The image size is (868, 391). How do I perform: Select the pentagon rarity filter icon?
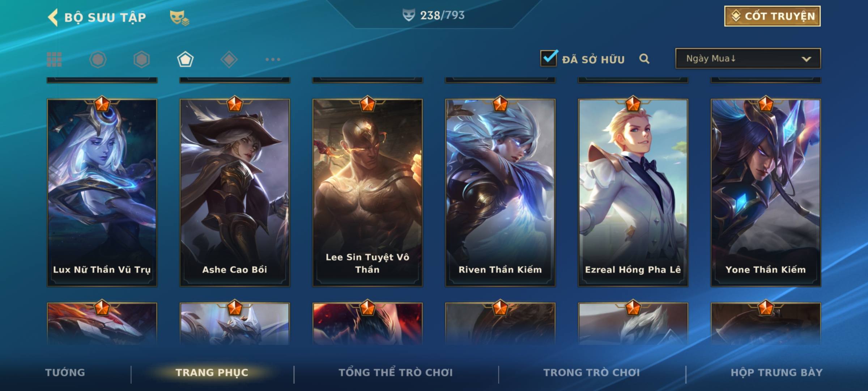(185, 59)
